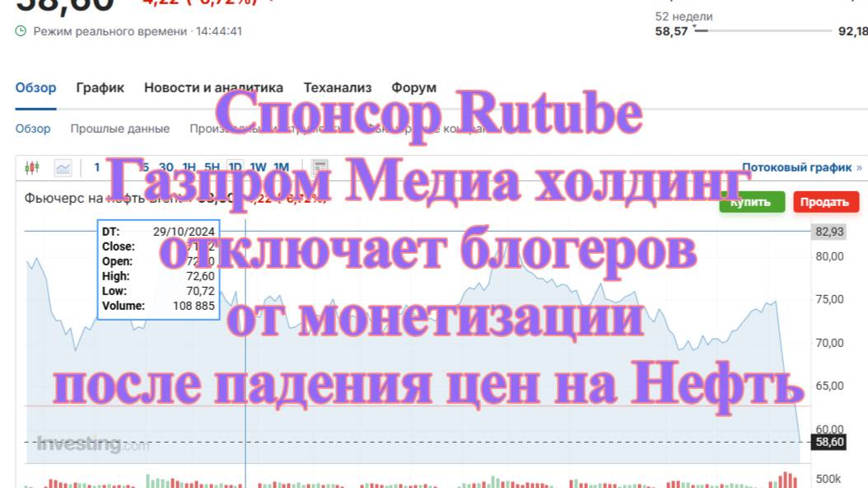Click the 500k volume axis label
Screen dimensions: 868x488
(x=828, y=479)
